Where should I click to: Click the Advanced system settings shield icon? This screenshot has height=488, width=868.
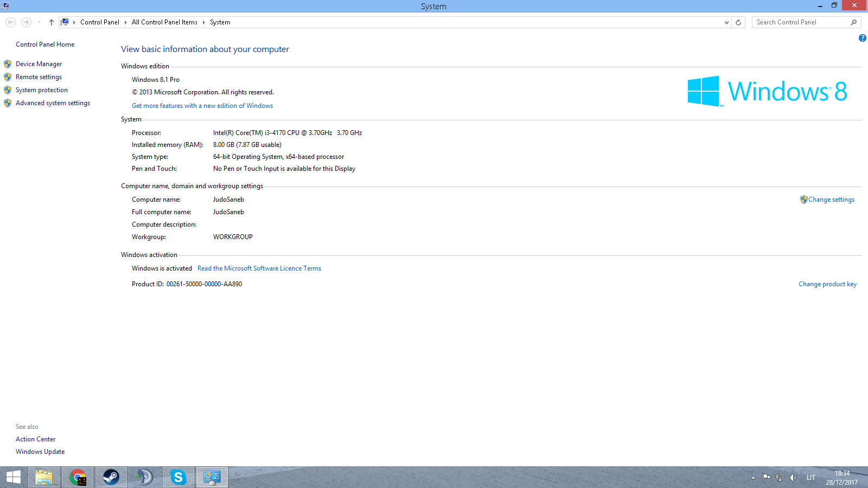(8, 103)
